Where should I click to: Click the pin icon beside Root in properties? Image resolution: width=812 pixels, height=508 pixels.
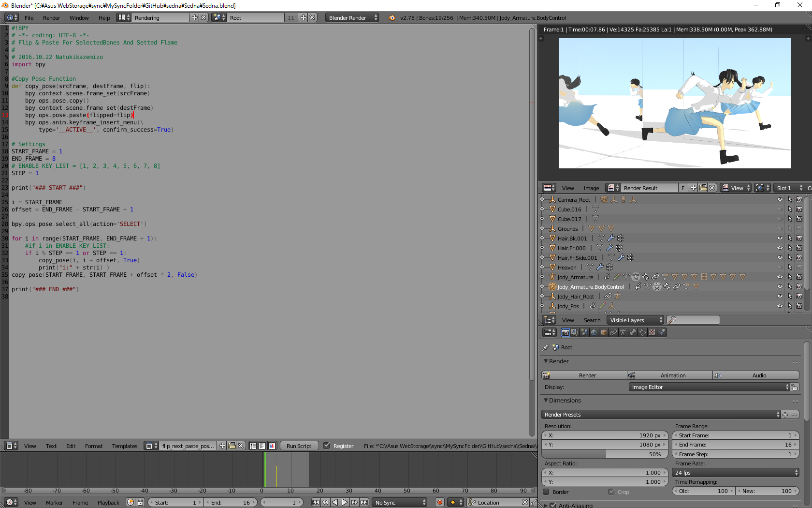pos(546,347)
